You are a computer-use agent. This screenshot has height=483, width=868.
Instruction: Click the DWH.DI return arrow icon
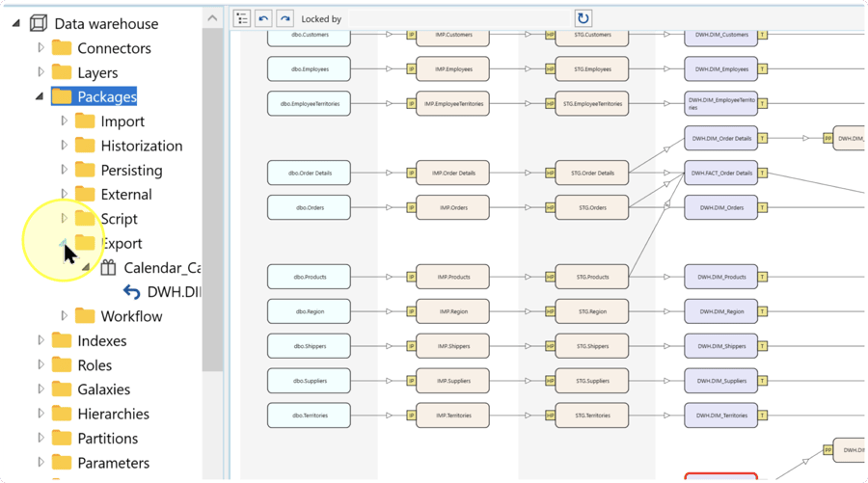(131, 292)
